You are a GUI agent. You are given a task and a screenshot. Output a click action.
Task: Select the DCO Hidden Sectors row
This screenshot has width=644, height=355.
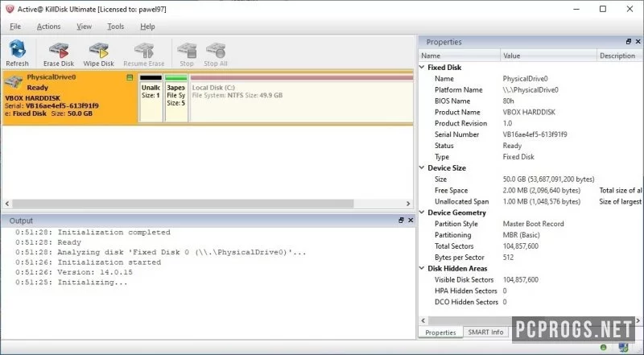coord(530,302)
